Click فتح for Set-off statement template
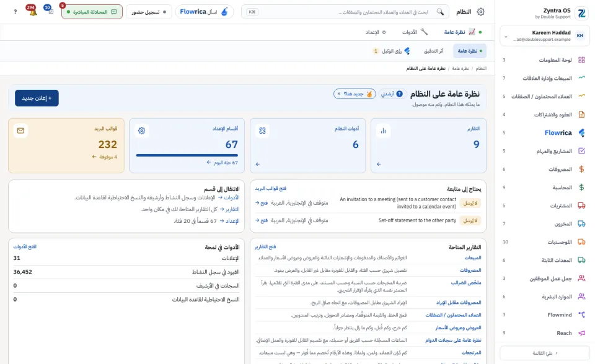This screenshot has height=364, width=595. (x=262, y=220)
